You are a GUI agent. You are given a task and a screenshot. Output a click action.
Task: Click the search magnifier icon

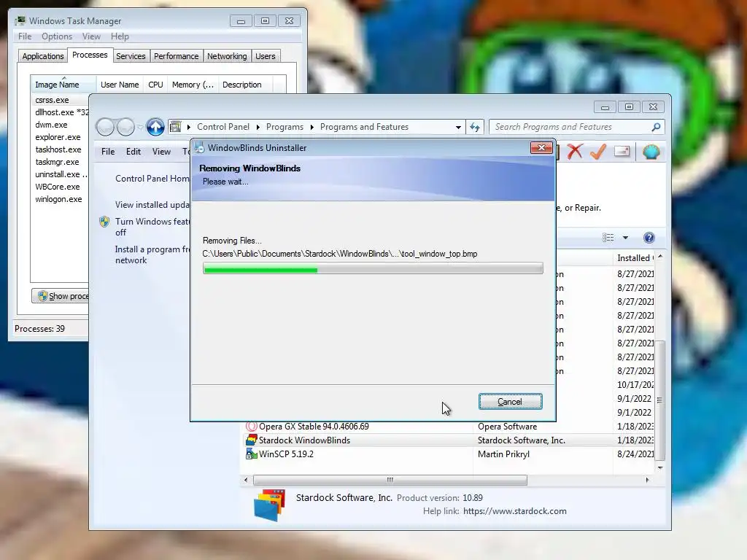(656, 127)
